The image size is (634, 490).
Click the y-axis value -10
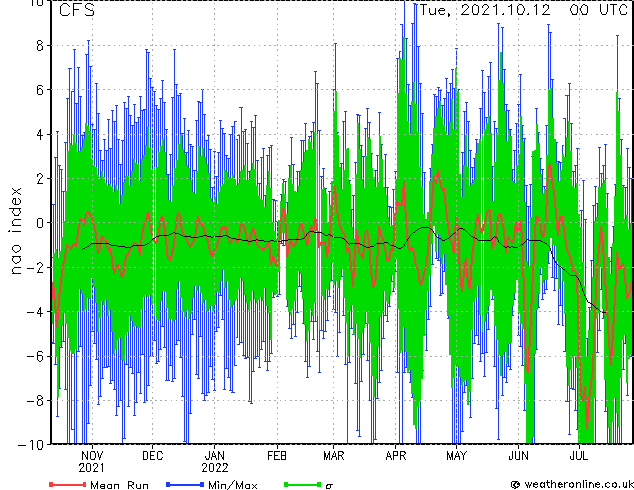point(31,445)
